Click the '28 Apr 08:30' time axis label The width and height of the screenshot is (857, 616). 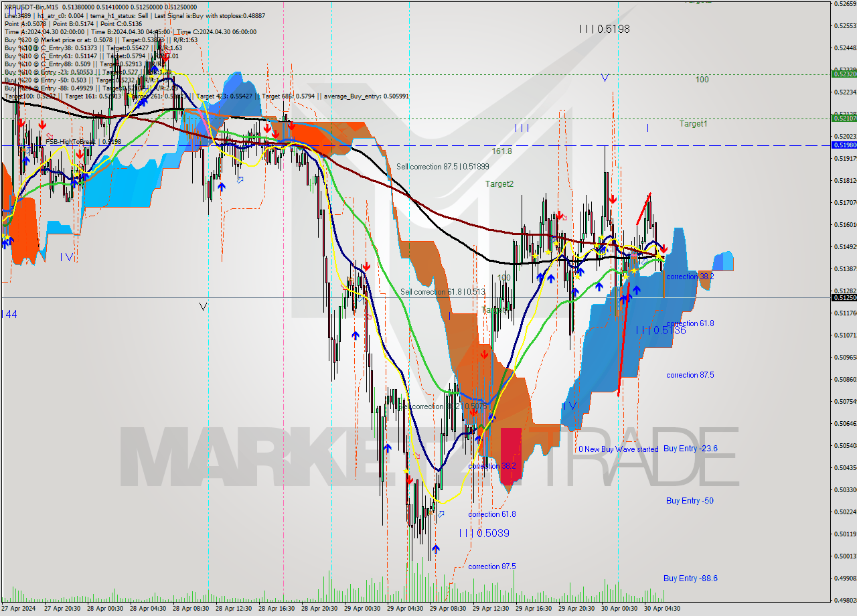pyautogui.click(x=191, y=609)
